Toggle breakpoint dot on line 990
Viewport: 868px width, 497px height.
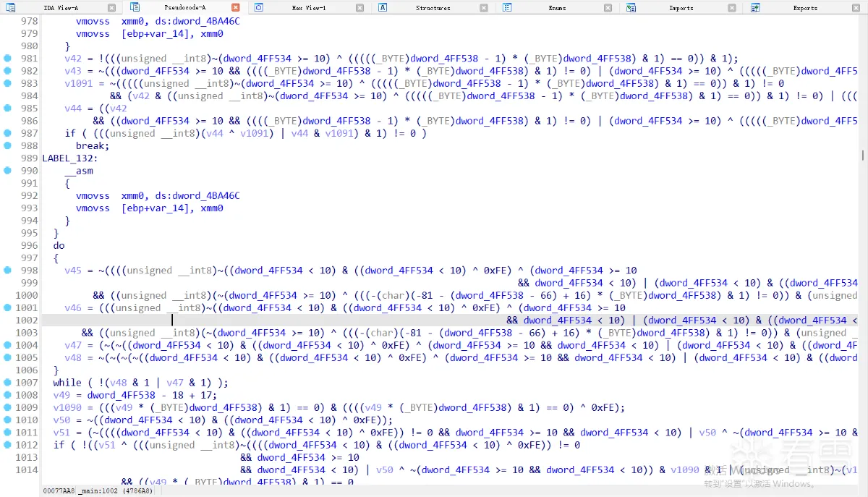[8, 171]
